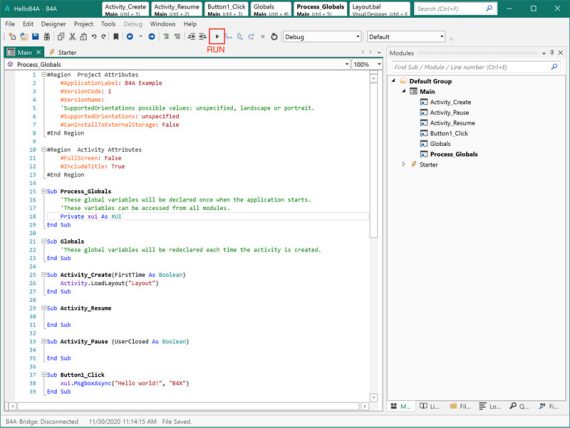Screen dimensions: 570x428
Task: Navigate forward with the blue right arrow
Action: tap(152, 36)
